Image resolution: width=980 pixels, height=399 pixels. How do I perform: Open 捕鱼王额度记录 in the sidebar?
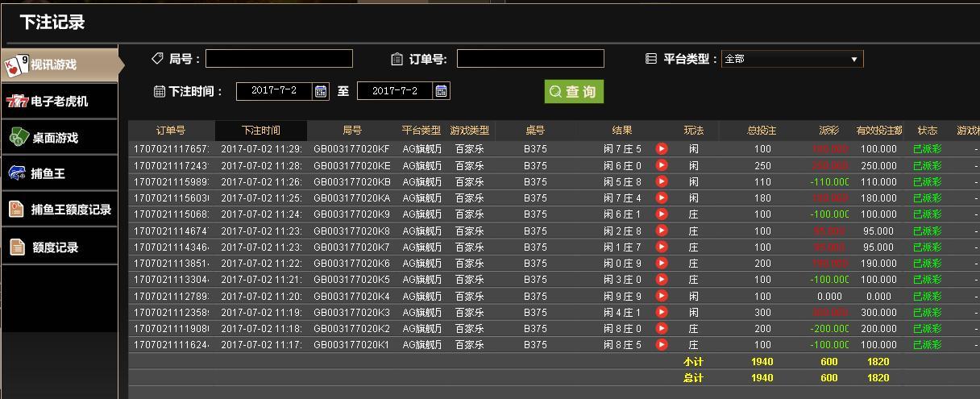tap(59, 210)
